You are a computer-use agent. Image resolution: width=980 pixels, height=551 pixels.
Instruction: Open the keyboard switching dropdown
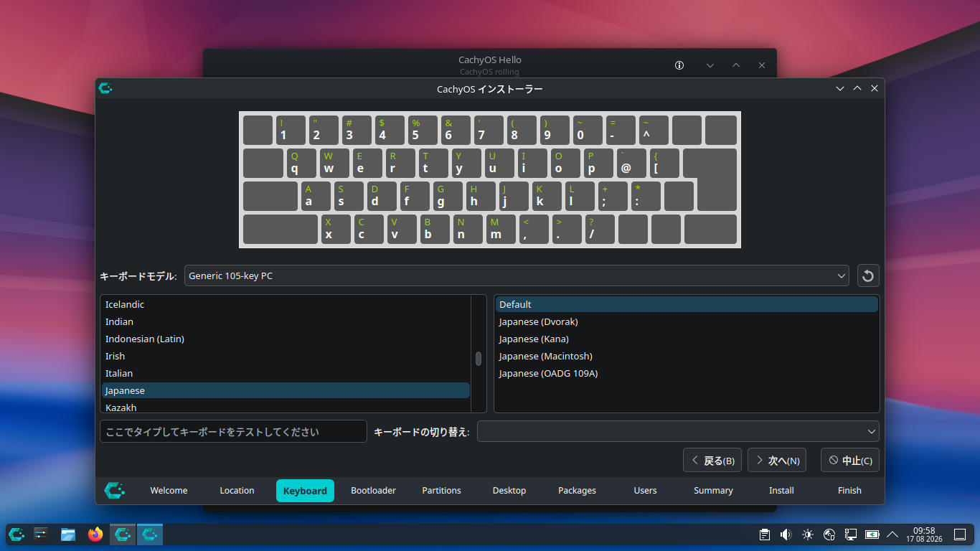(678, 431)
